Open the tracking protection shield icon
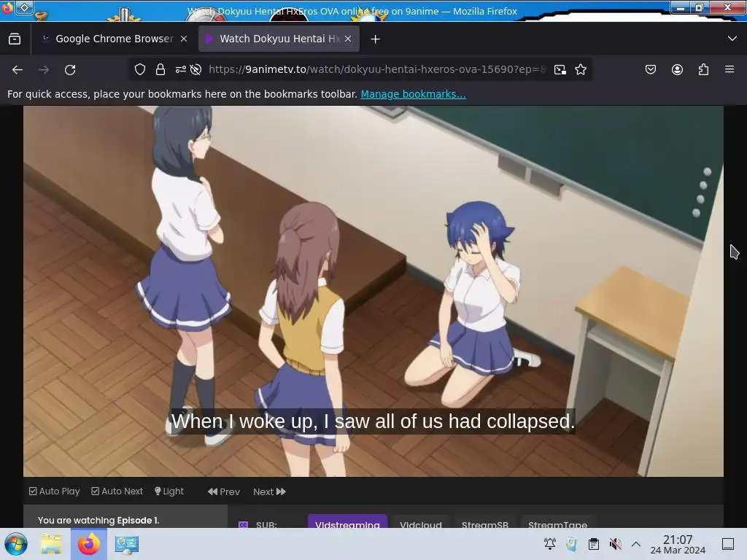Viewport: 747px width, 560px height. 139,69
